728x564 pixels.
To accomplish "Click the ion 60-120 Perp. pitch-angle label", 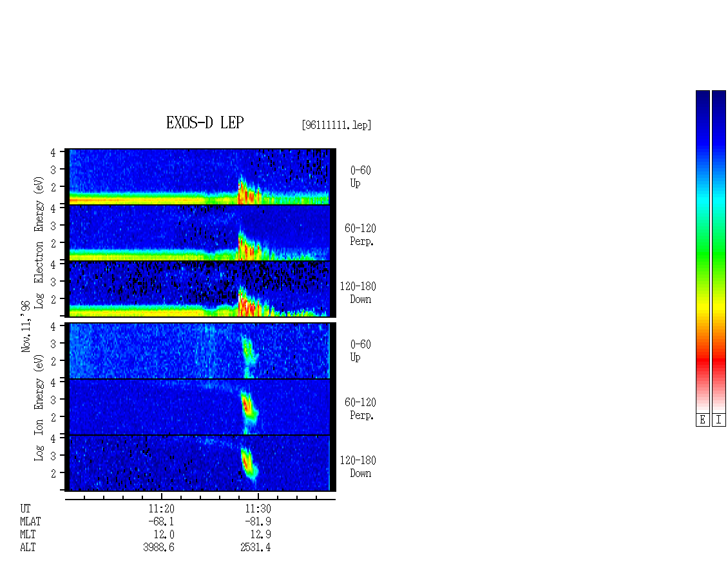I will coord(360,409).
